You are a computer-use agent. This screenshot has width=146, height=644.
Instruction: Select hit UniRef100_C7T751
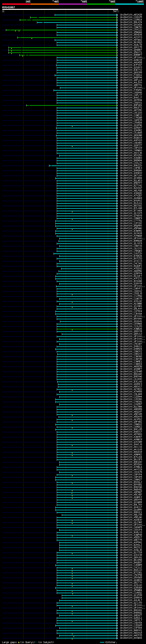click(131, 221)
